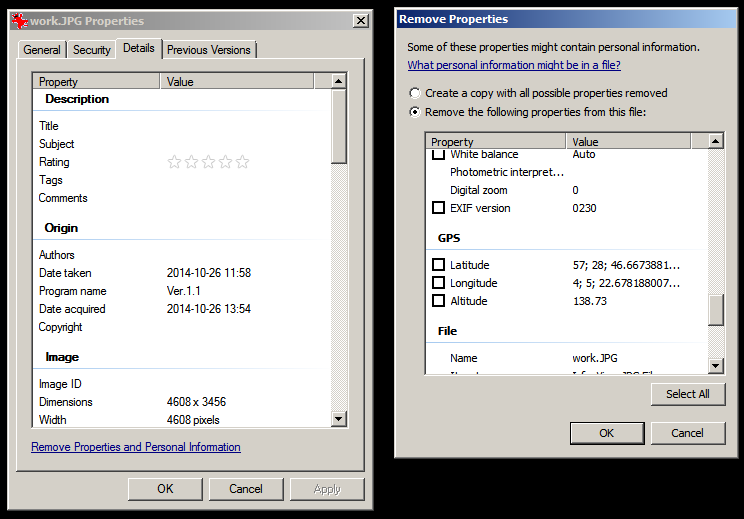Set Rating to four stars
The width and height of the screenshot is (744, 519).
[x=225, y=162]
